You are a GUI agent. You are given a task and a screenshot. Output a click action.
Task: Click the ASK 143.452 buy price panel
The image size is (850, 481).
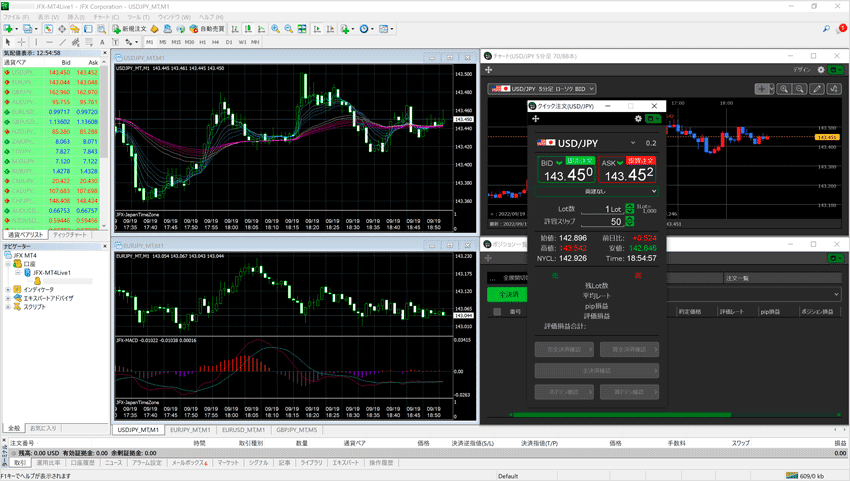click(627, 169)
